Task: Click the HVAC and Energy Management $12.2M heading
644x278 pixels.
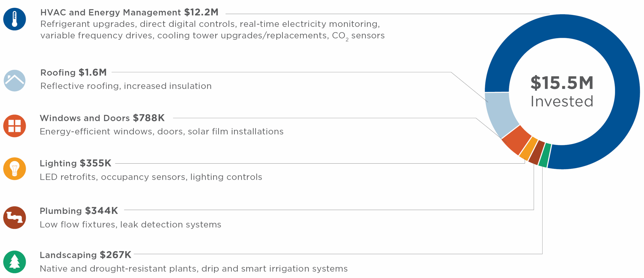Action: click(129, 12)
